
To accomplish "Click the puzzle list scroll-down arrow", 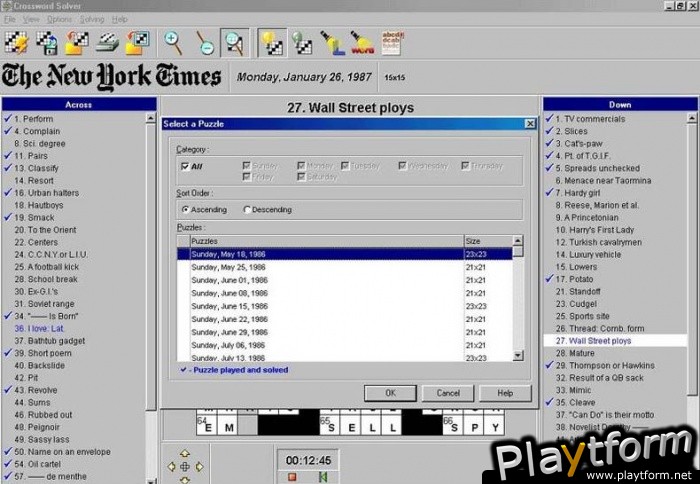I will pos(517,355).
